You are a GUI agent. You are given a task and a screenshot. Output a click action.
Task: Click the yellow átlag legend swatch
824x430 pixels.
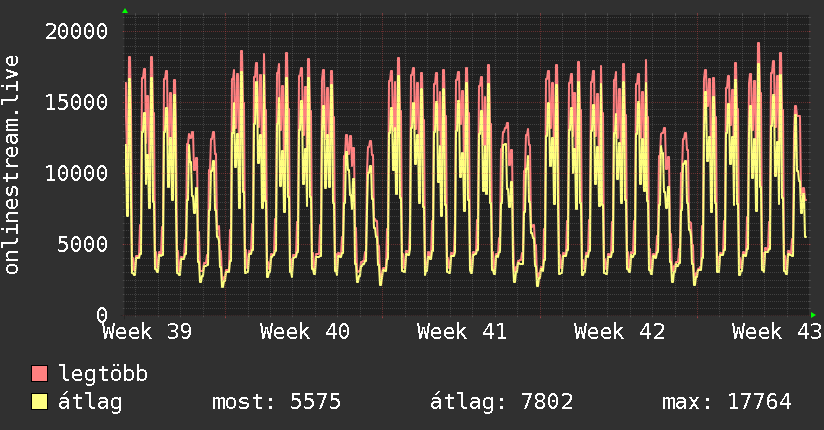click(x=39, y=402)
